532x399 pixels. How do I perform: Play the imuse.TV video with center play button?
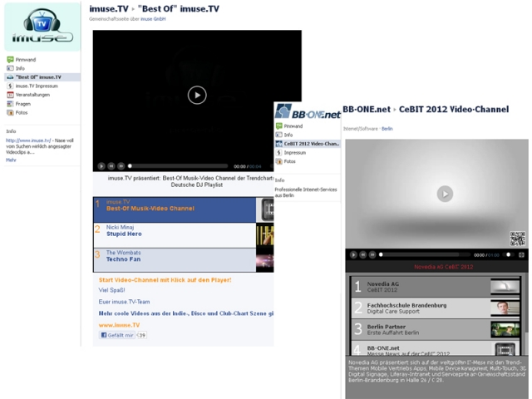point(197,95)
